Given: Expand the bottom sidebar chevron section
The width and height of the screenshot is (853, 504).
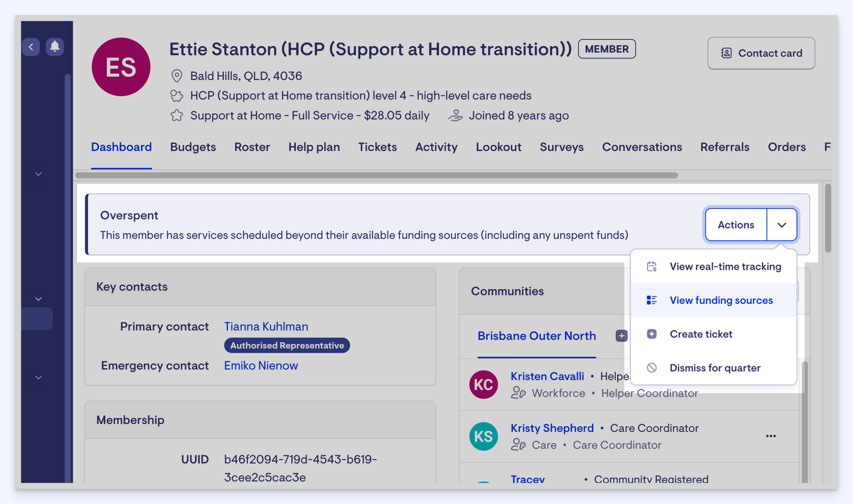Looking at the screenshot, I should pyautogui.click(x=39, y=377).
